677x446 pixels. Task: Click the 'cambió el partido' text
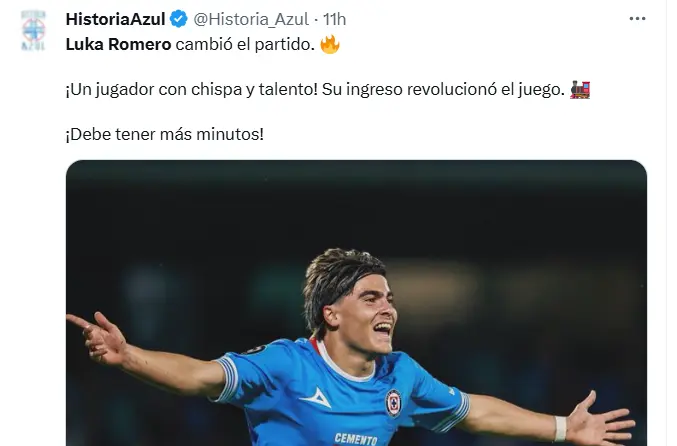coord(245,44)
